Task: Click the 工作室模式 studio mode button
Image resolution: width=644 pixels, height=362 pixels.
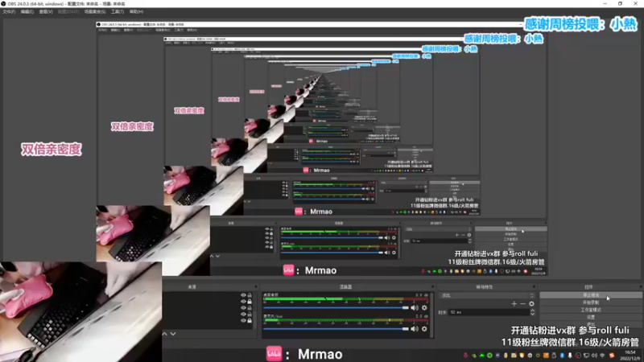Action: pyautogui.click(x=591, y=310)
